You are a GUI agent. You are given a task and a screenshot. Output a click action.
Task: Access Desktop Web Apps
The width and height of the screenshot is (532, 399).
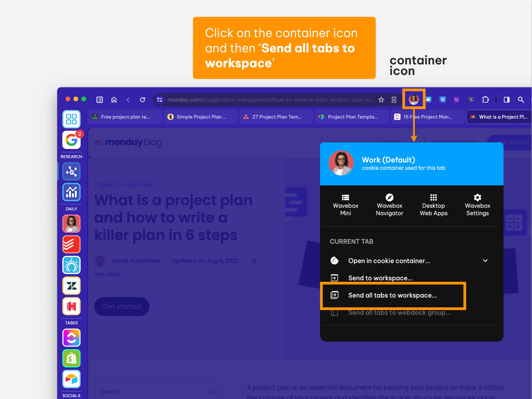pyautogui.click(x=433, y=204)
